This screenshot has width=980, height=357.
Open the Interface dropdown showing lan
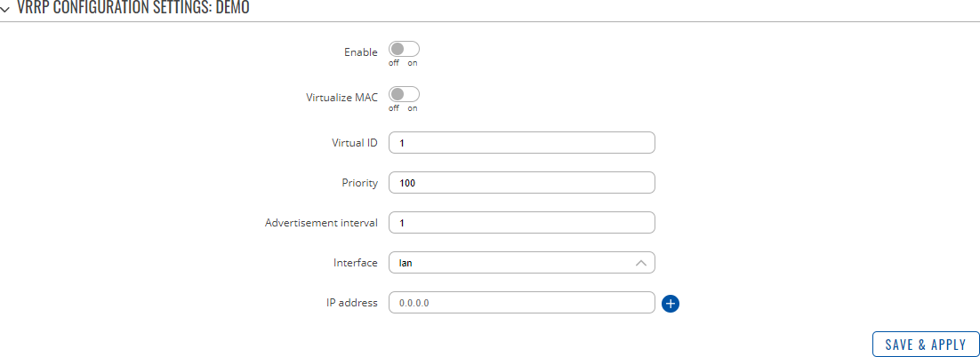521,263
